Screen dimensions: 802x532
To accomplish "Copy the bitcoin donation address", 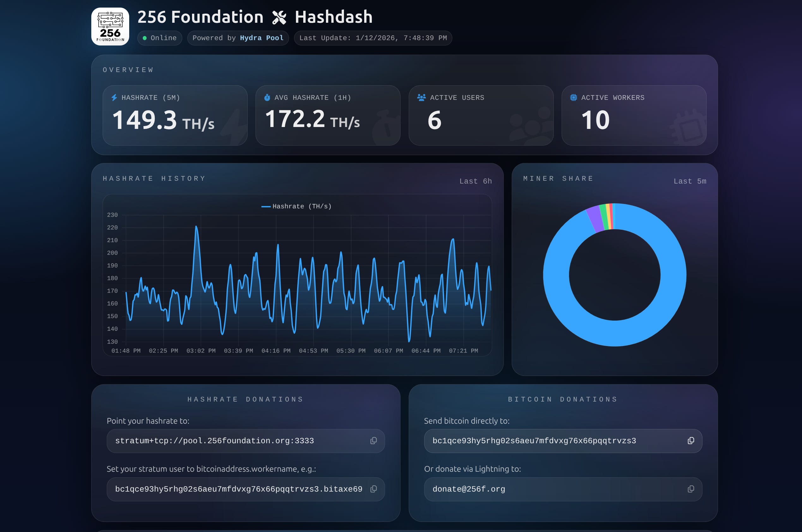I will 690,441.
